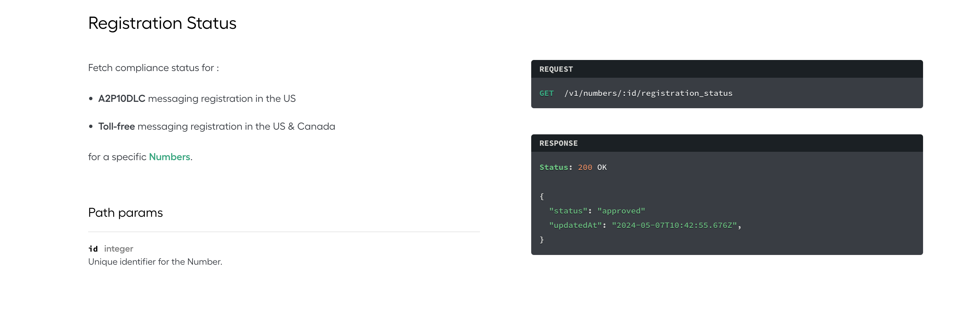Open the Numbers link
This screenshot has height=327, width=980.
point(169,157)
